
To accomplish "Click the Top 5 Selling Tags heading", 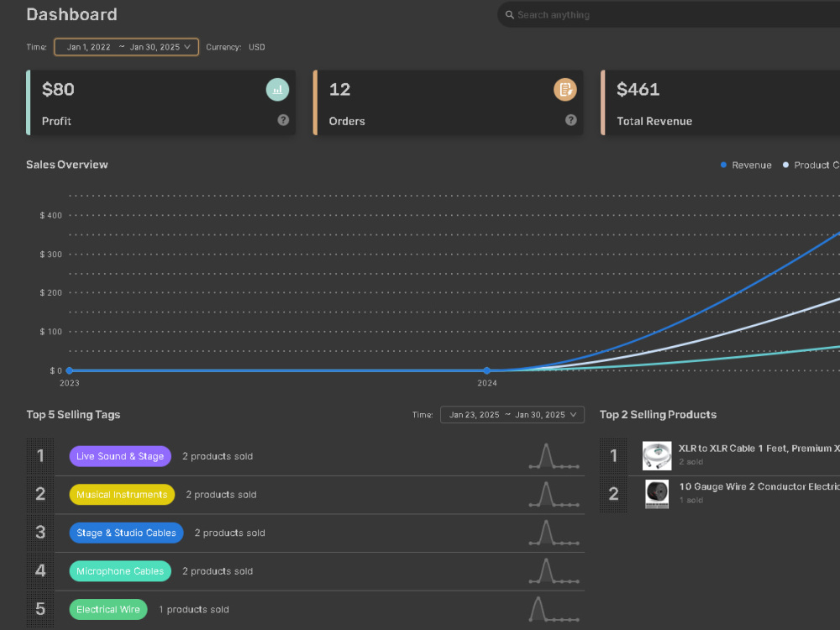I will (73, 415).
